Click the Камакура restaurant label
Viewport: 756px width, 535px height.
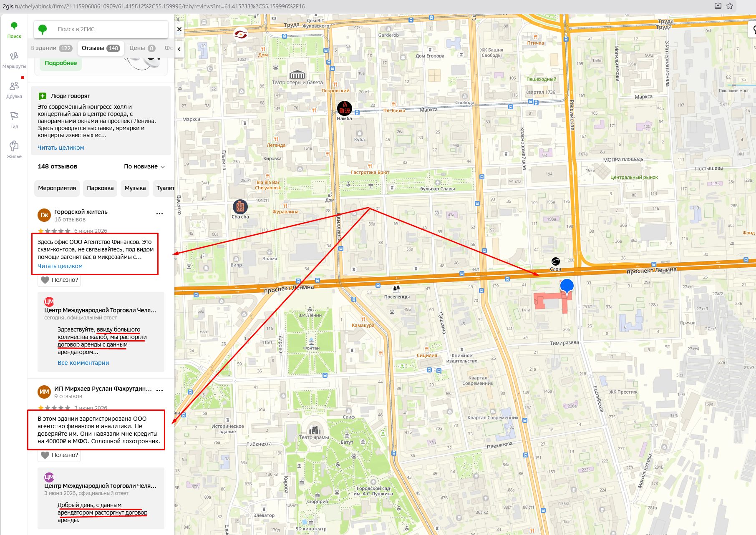[363, 325]
